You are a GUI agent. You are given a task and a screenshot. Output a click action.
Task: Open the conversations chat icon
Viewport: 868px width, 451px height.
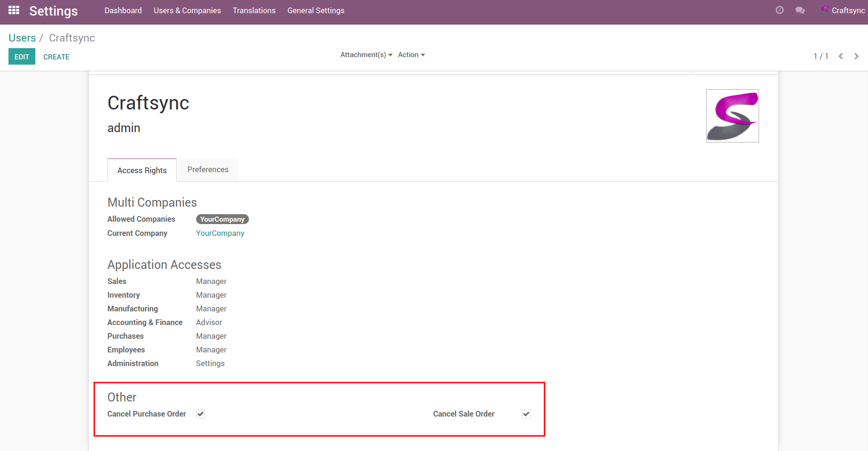coord(800,10)
